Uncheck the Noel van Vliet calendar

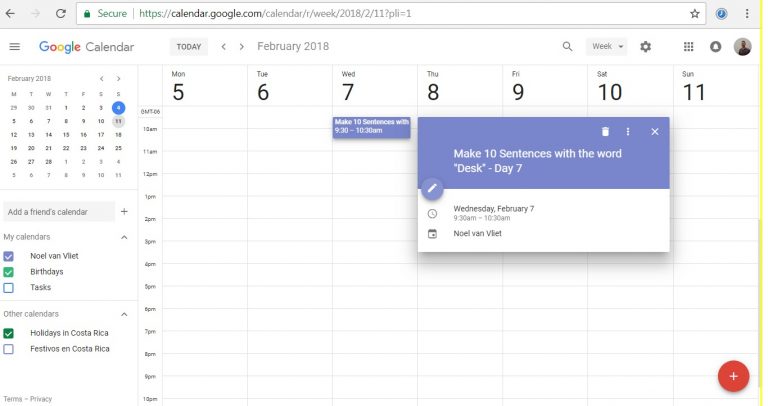(9, 256)
